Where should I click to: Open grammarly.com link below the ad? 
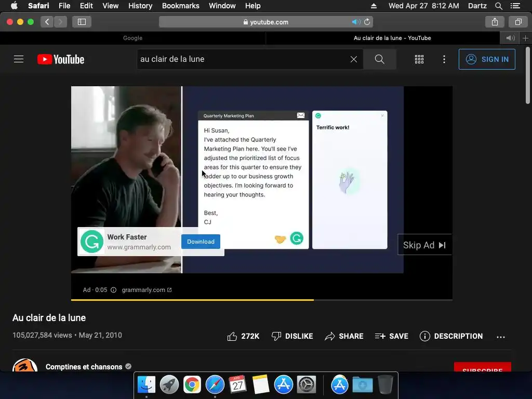(x=147, y=290)
